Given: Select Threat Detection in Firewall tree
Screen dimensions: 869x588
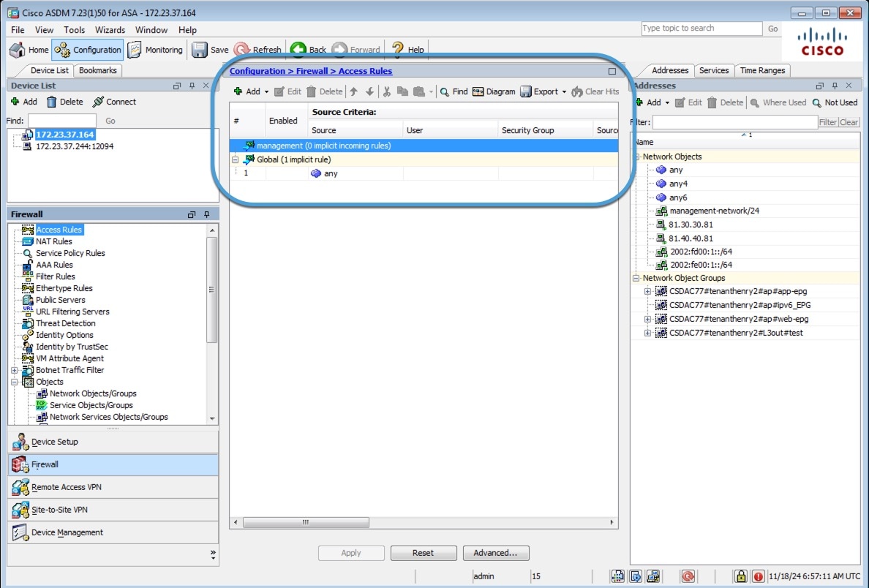Looking at the screenshot, I should [65, 324].
